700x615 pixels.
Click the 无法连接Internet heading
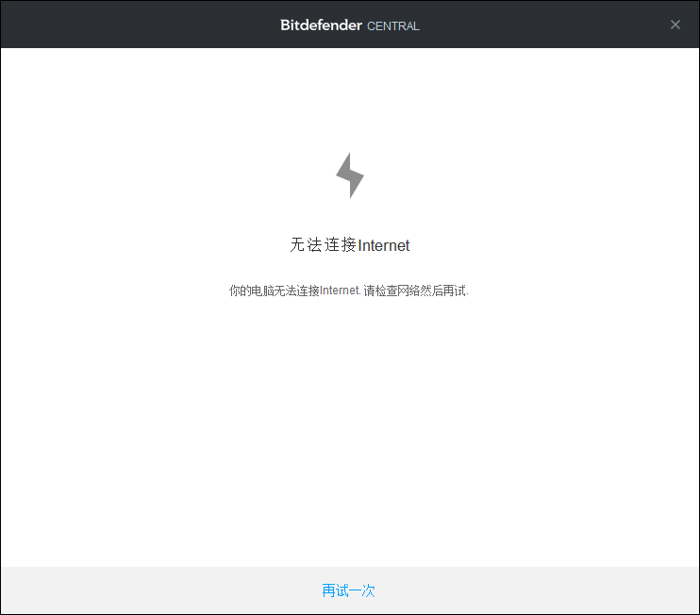tap(350, 245)
